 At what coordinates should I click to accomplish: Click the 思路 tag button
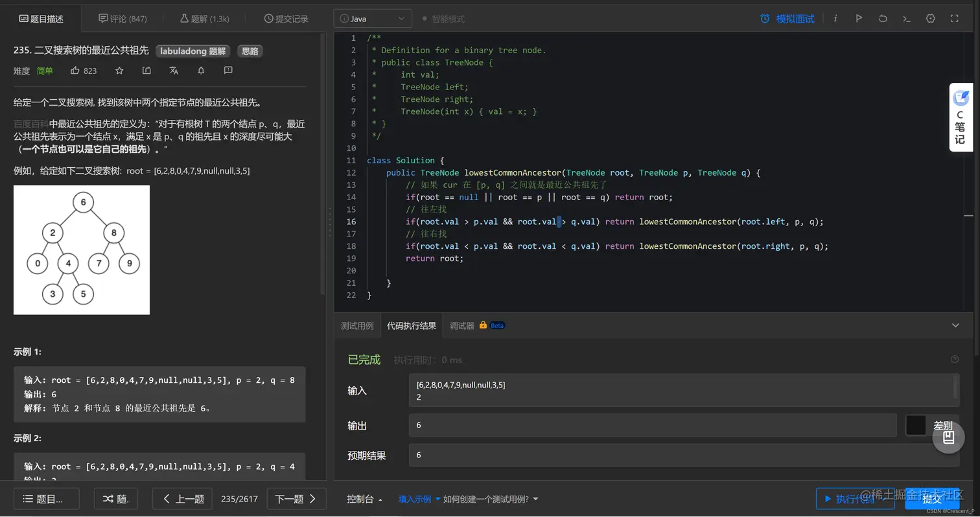(250, 51)
